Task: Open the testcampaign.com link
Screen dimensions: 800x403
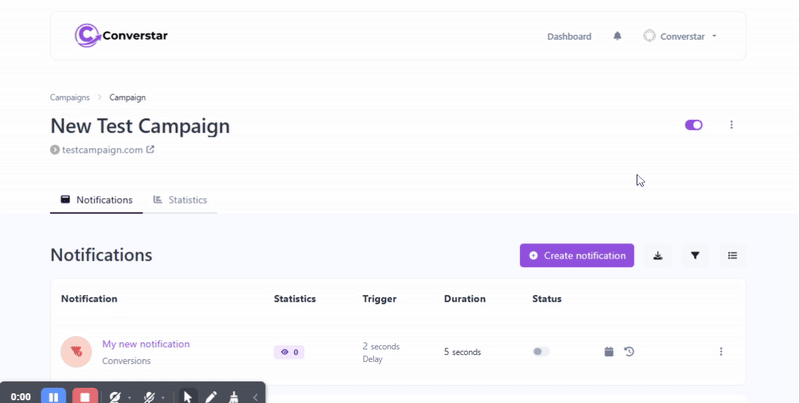Action: point(103,150)
